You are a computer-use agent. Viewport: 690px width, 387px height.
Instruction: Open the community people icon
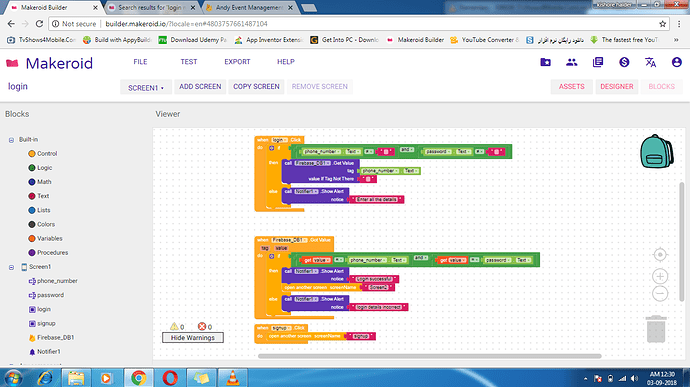pyautogui.click(x=571, y=62)
